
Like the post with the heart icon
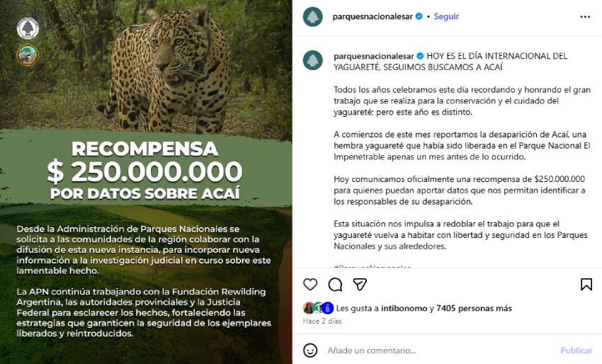point(310,284)
